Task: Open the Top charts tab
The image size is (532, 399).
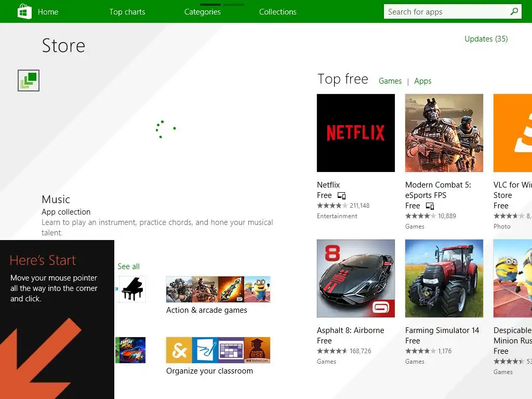Action: click(127, 12)
